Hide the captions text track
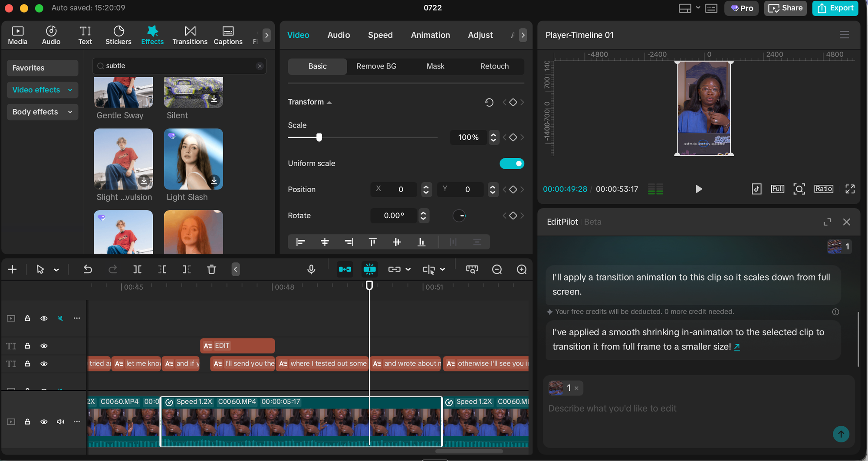The height and width of the screenshot is (461, 868). coord(44,364)
